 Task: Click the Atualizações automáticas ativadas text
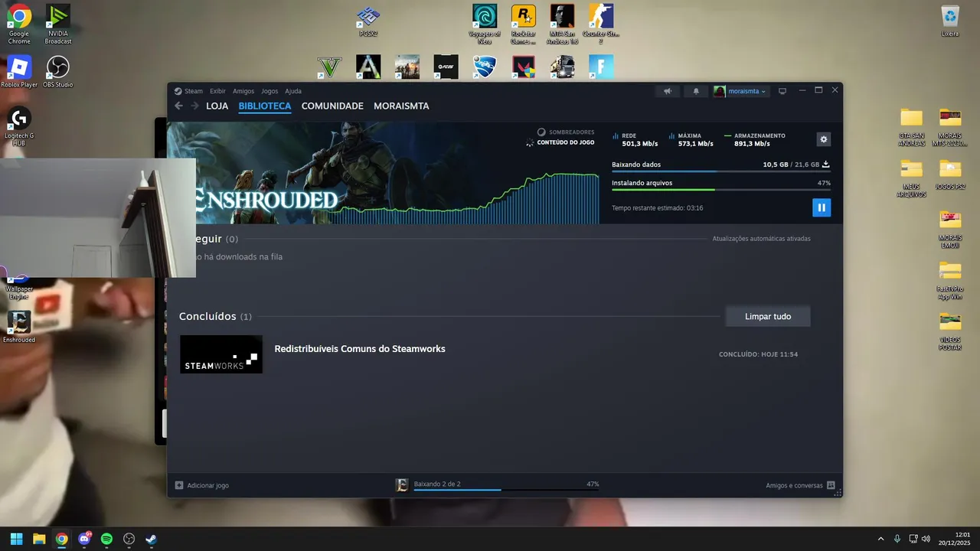761,239
